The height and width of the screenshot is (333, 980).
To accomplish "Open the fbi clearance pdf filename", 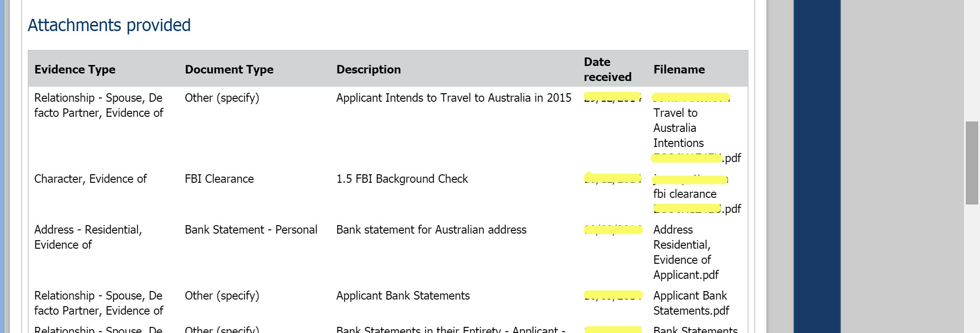I will 685,194.
